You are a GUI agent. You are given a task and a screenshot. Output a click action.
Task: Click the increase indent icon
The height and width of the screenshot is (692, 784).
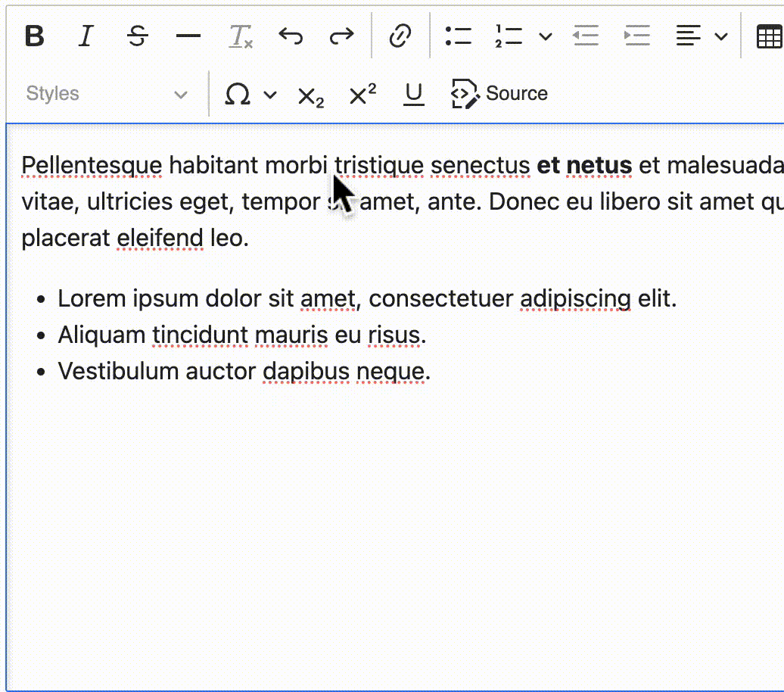pyautogui.click(x=636, y=36)
